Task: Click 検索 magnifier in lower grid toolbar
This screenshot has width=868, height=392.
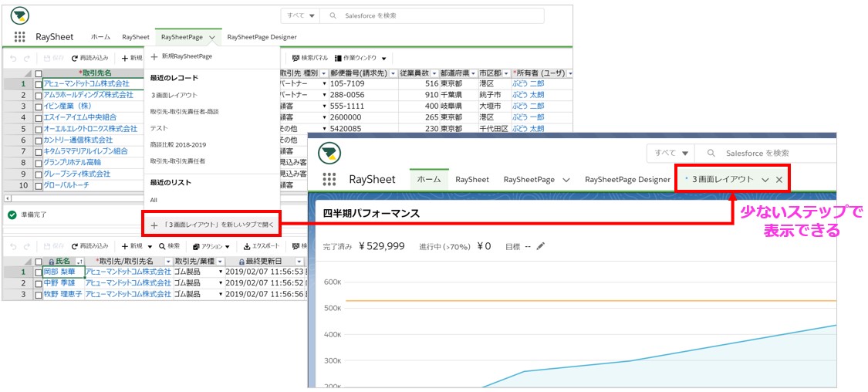Action: pyautogui.click(x=162, y=246)
